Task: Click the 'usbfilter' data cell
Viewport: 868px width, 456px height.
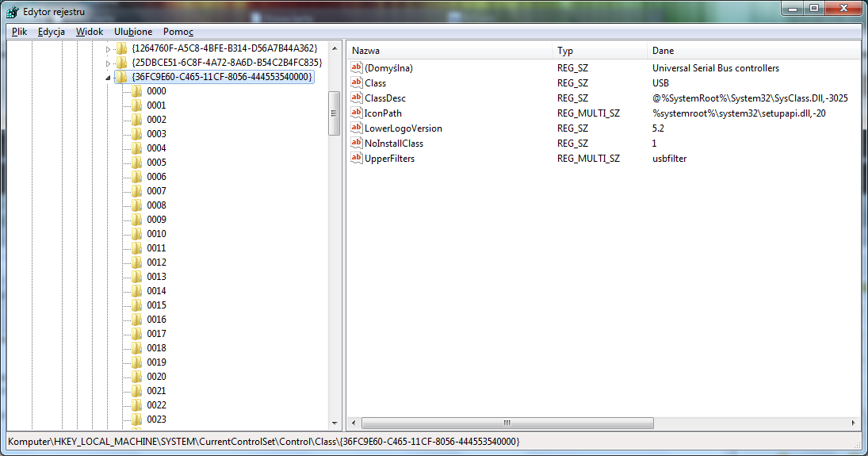Action: click(669, 159)
